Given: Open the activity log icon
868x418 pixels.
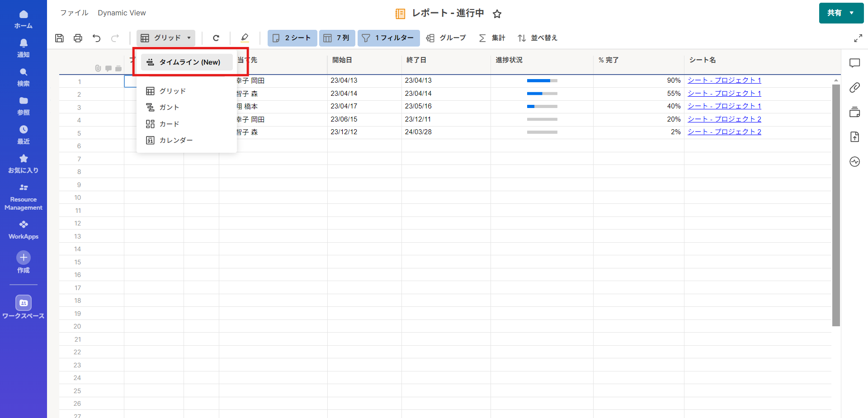Looking at the screenshot, I should [854, 161].
